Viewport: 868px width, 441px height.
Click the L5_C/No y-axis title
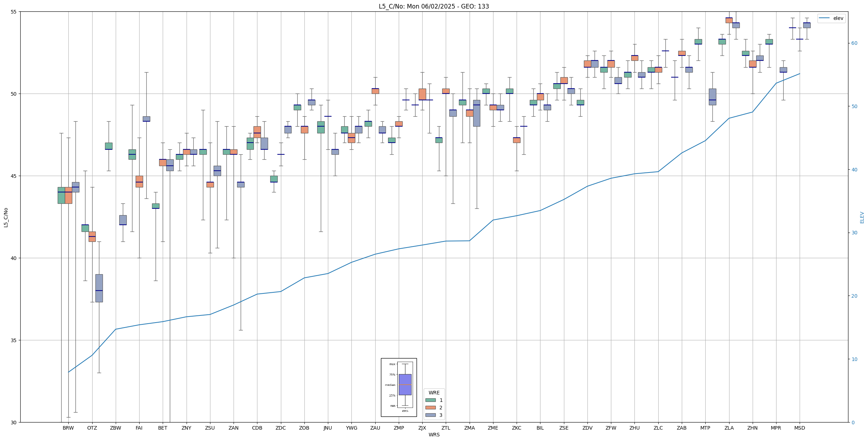click(x=6, y=217)
